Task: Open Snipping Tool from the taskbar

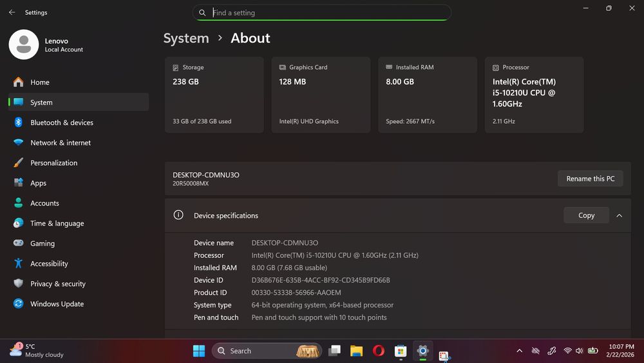Action: click(444, 355)
